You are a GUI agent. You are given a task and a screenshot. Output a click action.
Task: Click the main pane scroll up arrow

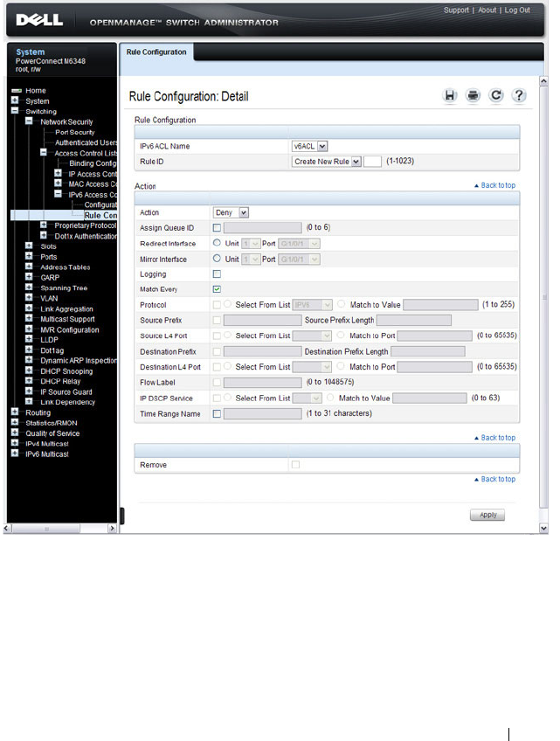click(x=543, y=81)
